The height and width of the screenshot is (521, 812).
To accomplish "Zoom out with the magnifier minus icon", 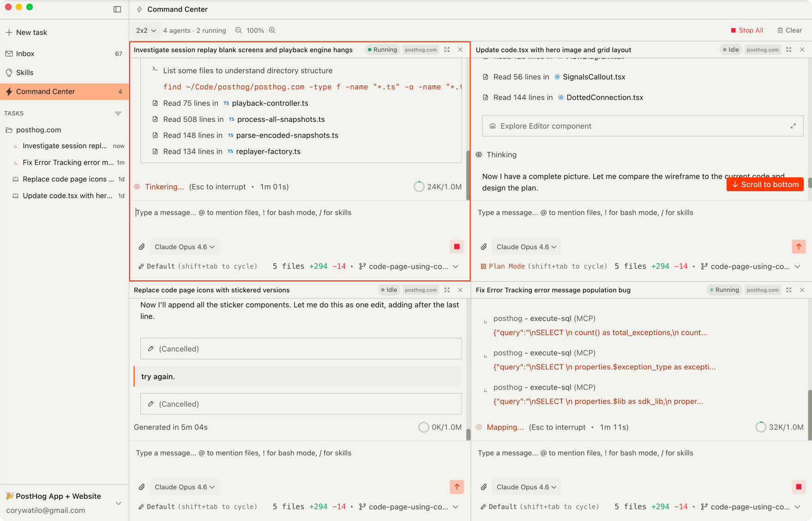I will point(238,30).
